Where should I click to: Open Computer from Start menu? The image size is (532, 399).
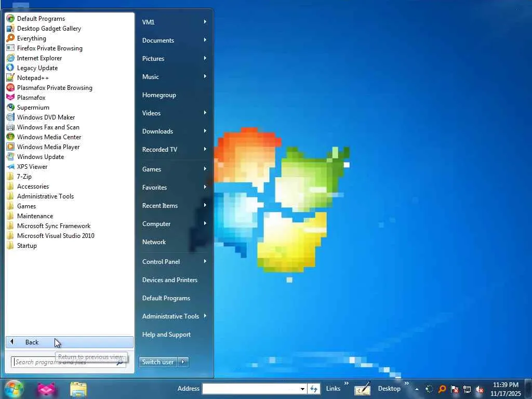[174, 223]
